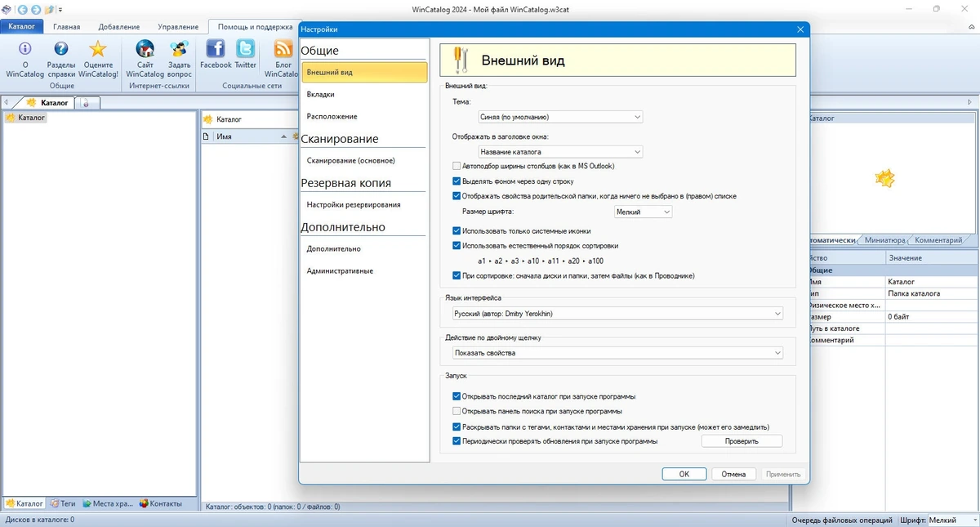
Task: Open the Twitter link icon
Action: pyautogui.click(x=246, y=48)
